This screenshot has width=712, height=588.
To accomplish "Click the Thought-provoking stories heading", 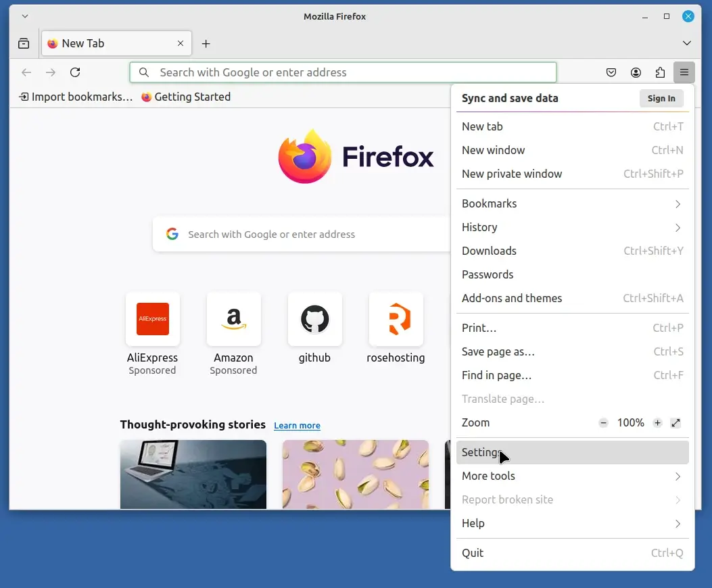I will 193,424.
